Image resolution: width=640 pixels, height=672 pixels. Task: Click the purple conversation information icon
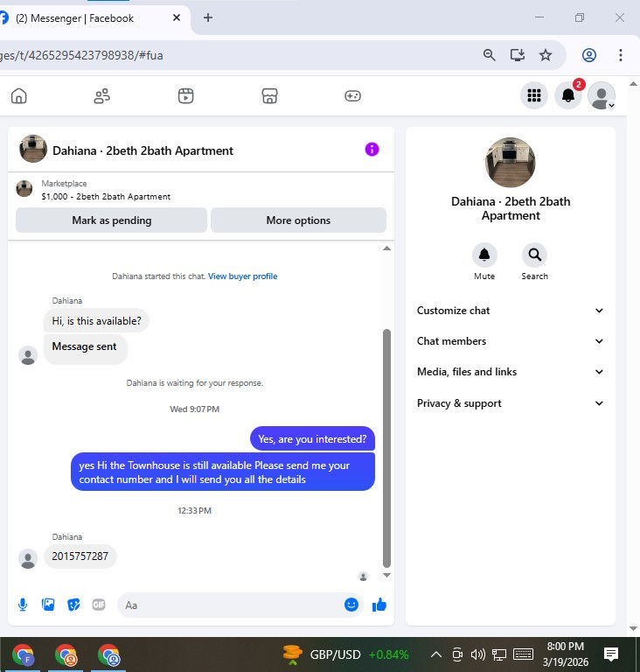coord(372,150)
